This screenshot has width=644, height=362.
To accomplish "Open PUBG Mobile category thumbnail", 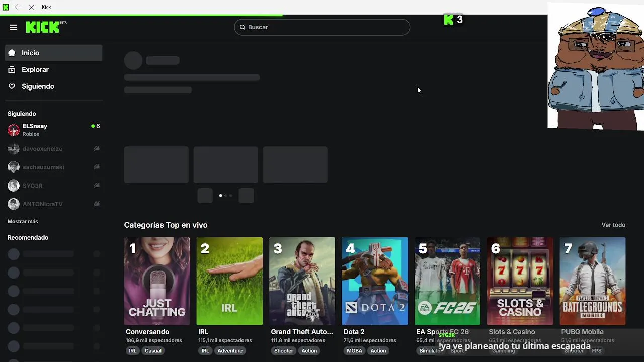I will click(x=593, y=281).
